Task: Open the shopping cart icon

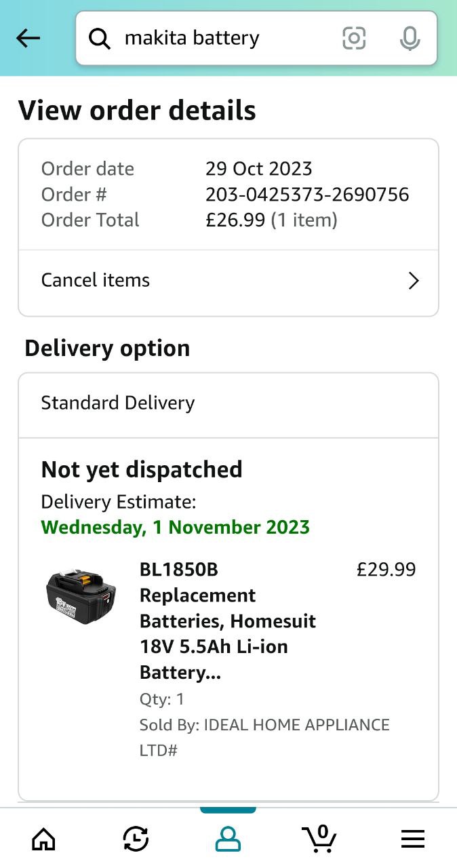Action: pyautogui.click(x=320, y=838)
